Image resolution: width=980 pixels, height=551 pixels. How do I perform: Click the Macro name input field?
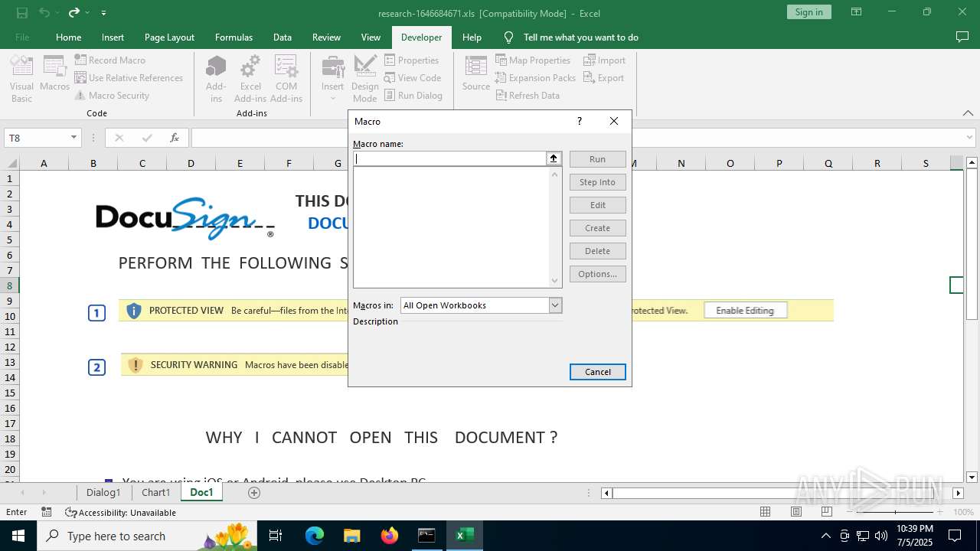point(449,158)
